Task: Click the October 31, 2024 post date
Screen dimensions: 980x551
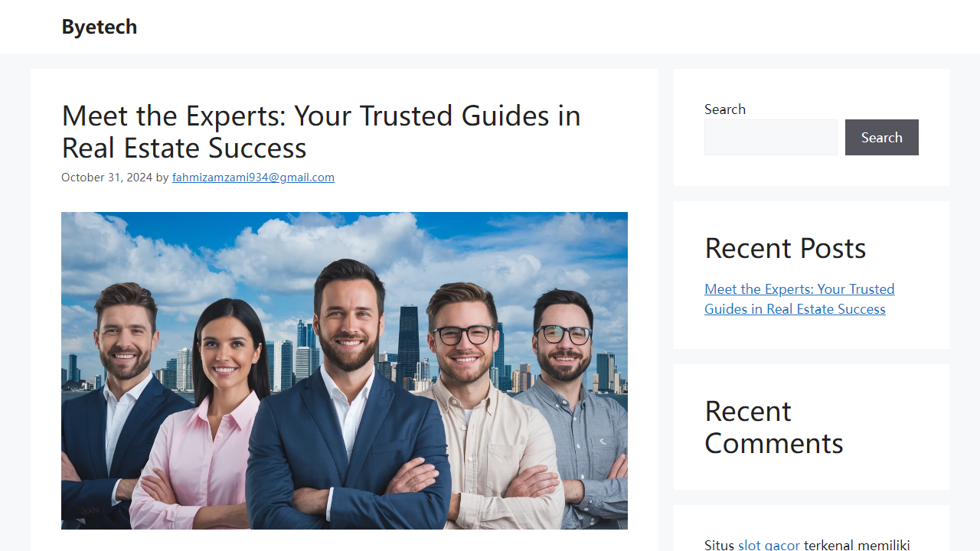Action: (x=107, y=178)
